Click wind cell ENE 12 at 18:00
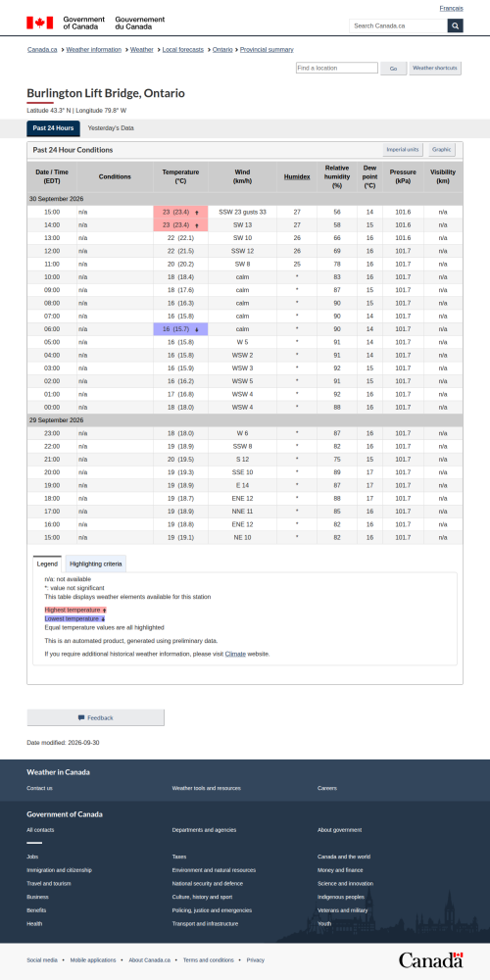This screenshot has width=490, height=980. pos(242,499)
